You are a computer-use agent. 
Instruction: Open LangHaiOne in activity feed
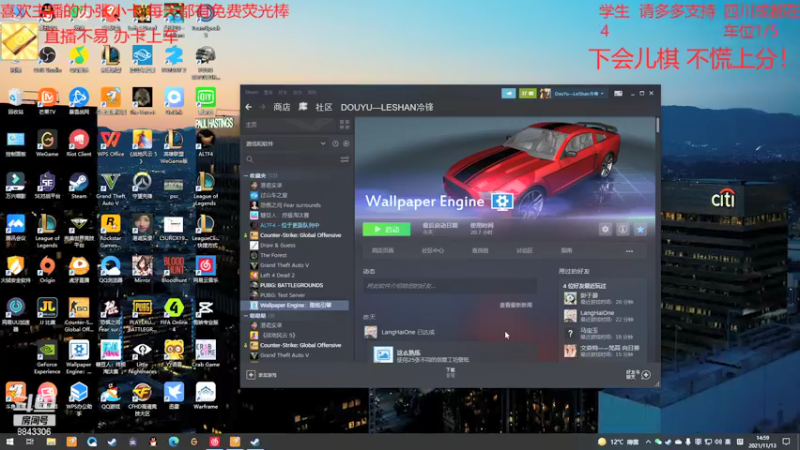point(398,332)
